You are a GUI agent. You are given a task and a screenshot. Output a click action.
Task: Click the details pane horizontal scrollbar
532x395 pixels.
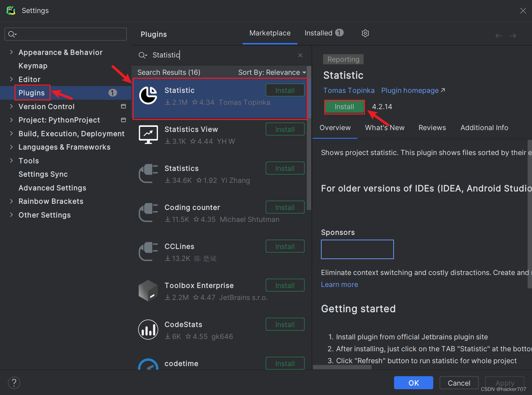click(x=342, y=367)
